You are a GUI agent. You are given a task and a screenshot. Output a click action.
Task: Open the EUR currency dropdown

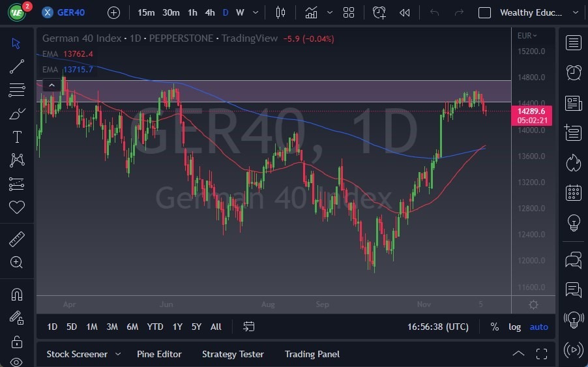point(527,36)
